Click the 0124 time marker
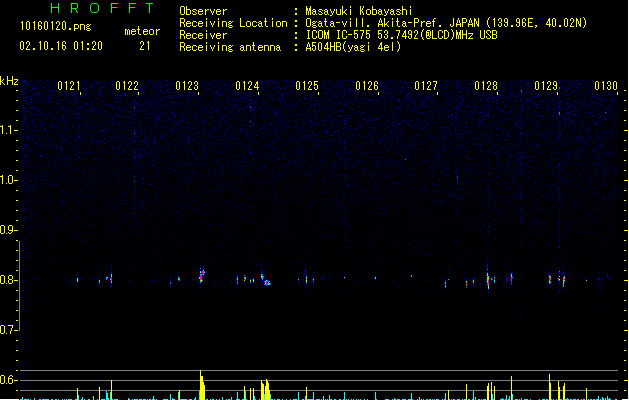 (247, 86)
